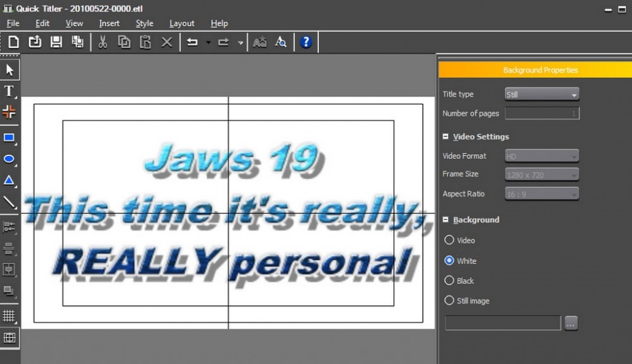632x364 pixels.
Task: Pick the Triangle shape tool
Action: click(x=9, y=181)
